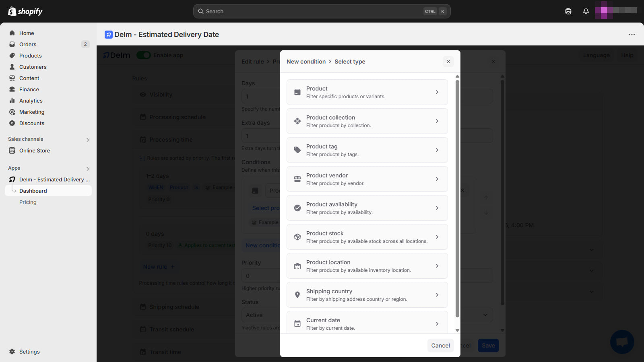The width and height of the screenshot is (644, 362).
Task: Open Current date via its chevron
Action: tap(437, 324)
